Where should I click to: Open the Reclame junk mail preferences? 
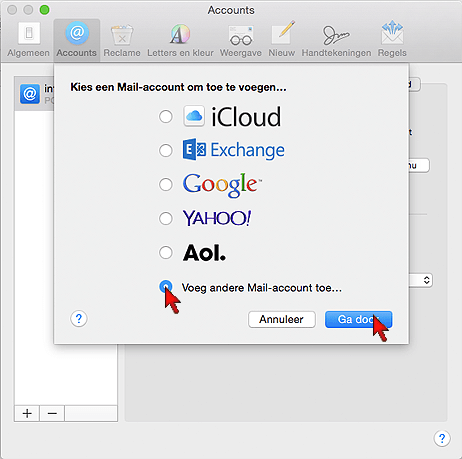(x=122, y=39)
